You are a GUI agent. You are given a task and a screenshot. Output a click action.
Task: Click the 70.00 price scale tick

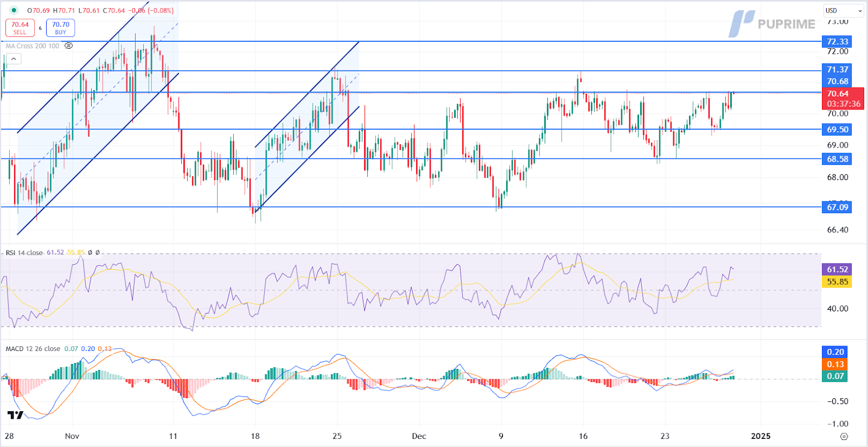(838, 114)
